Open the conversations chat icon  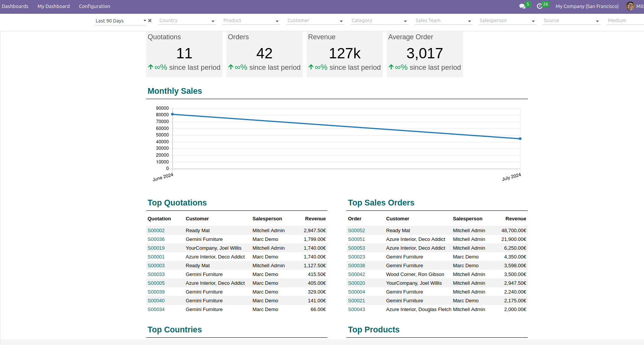click(x=522, y=6)
